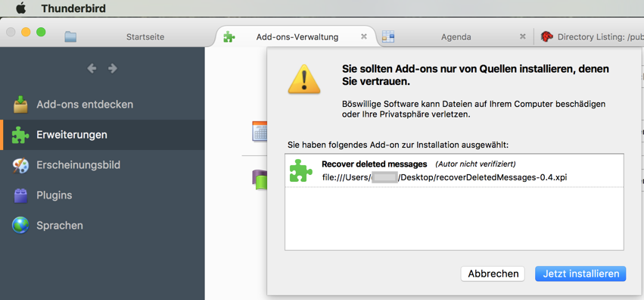This screenshot has height=300, width=644.
Task: Select Recover deleted messages add-on entry
Action: pos(454,170)
